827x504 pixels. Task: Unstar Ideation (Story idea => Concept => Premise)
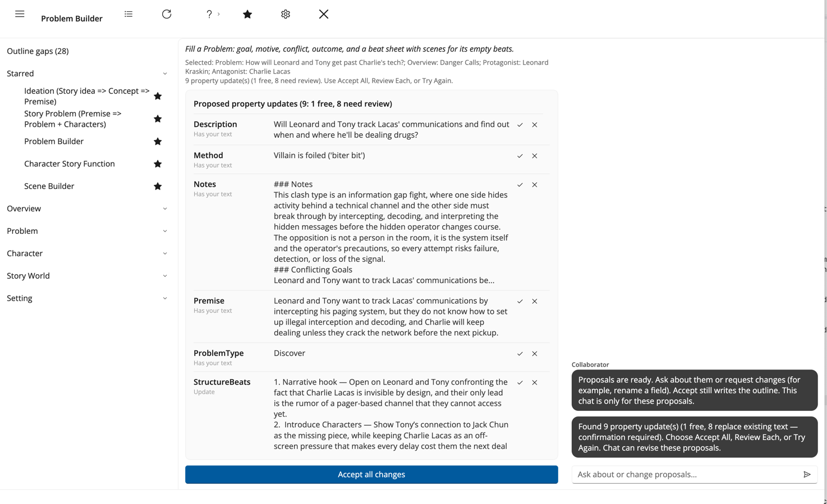pos(158,96)
